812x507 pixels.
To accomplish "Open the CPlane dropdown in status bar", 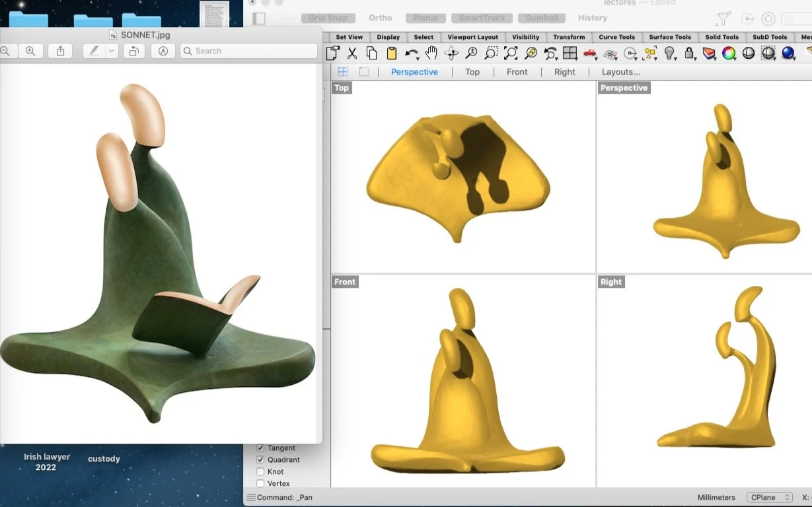I will [770, 497].
